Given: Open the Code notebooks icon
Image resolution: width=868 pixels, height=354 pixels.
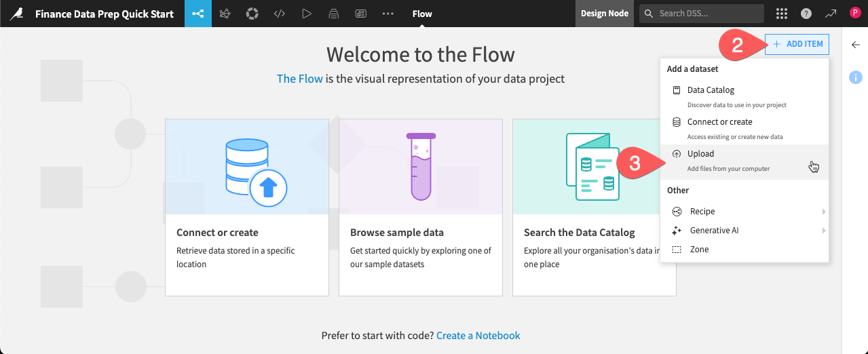Looking at the screenshot, I should (280, 14).
